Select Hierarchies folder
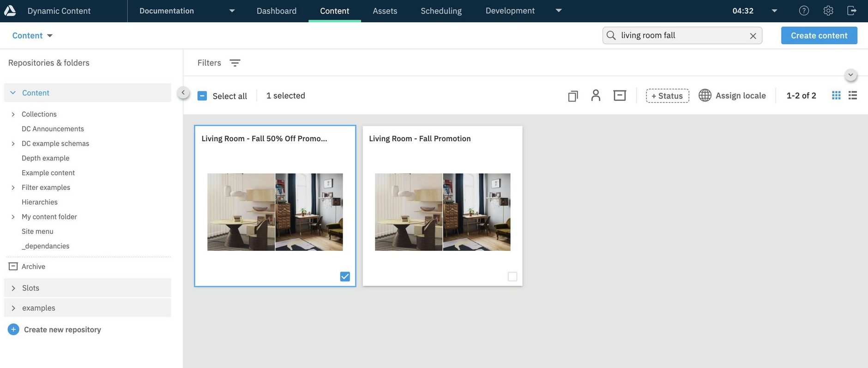This screenshot has height=368, width=868. [40, 202]
